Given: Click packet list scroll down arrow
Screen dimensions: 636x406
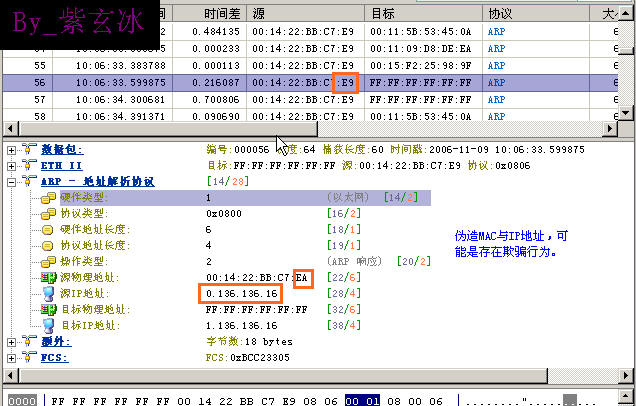Looking at the screenshot, I should point(626,113).
